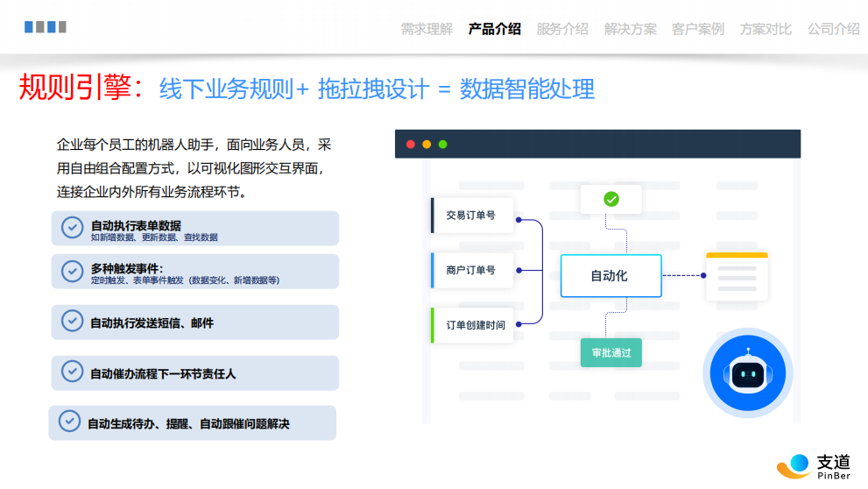Click the four-square logo at top left
The image size is (868, 489).
coord(46,27)
